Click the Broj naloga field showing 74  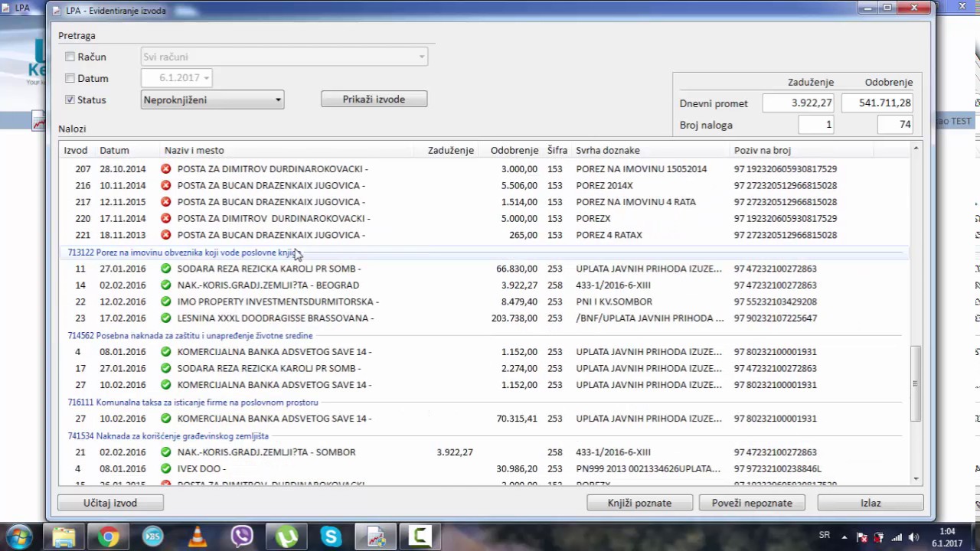pos(895,125)
